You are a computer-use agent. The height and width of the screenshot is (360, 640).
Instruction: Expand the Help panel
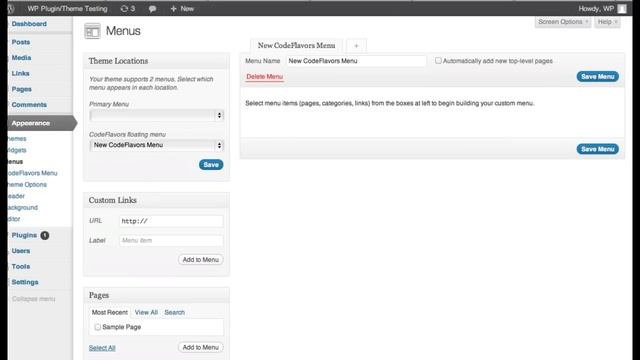pyautogui.click(x=607, y=22)
